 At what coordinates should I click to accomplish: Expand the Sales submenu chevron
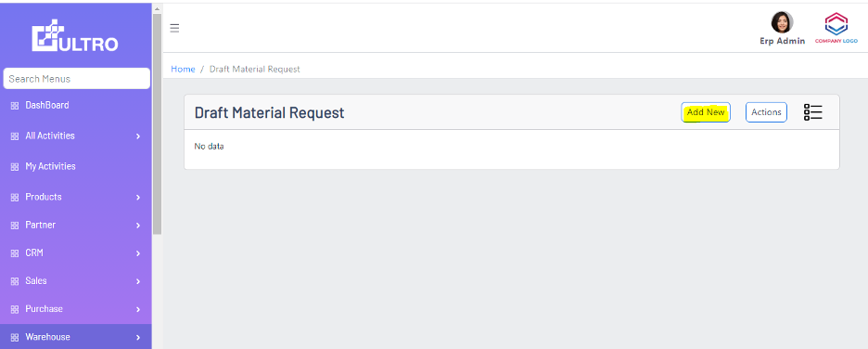[x=138, y=281]
